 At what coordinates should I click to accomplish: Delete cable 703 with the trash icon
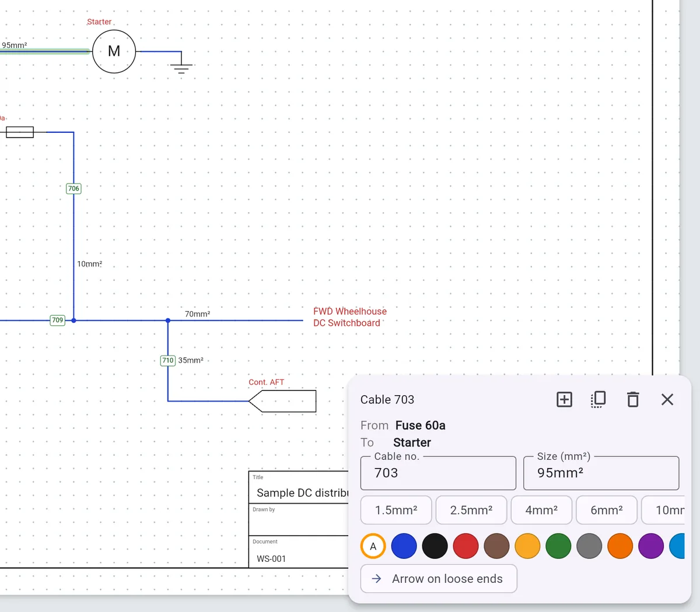(x=633, y=399)
